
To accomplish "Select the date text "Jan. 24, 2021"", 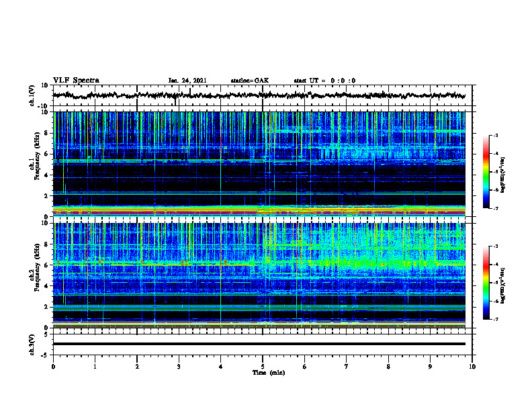I will coord(187,81).
